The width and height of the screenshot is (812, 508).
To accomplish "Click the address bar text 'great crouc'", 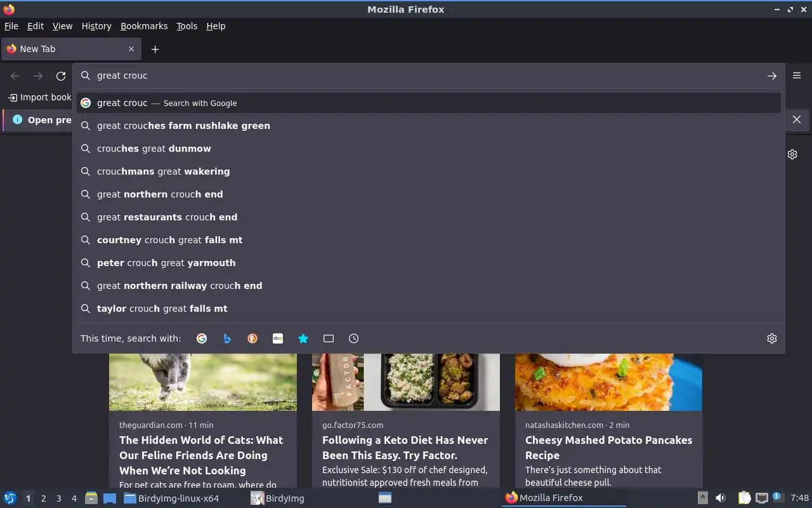I will point(122,76).
